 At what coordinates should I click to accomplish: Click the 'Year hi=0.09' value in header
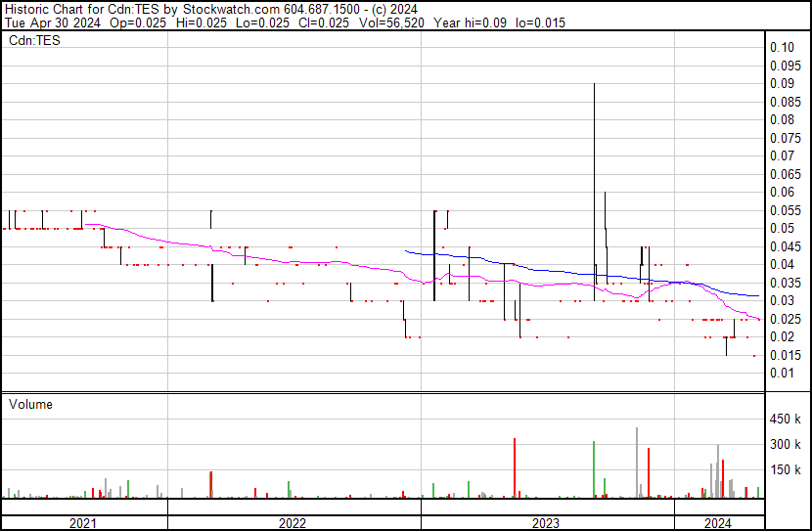click(471, 23)
